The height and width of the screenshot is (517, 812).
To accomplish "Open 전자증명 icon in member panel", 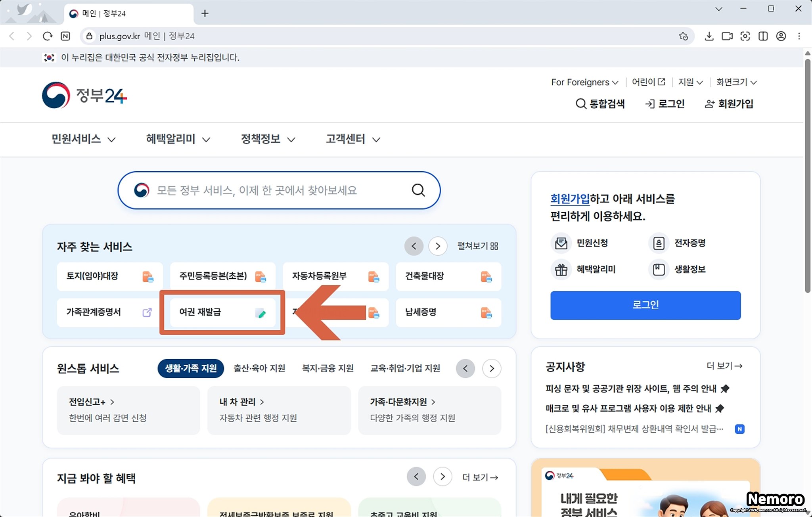I will click(x=659, y=243).
